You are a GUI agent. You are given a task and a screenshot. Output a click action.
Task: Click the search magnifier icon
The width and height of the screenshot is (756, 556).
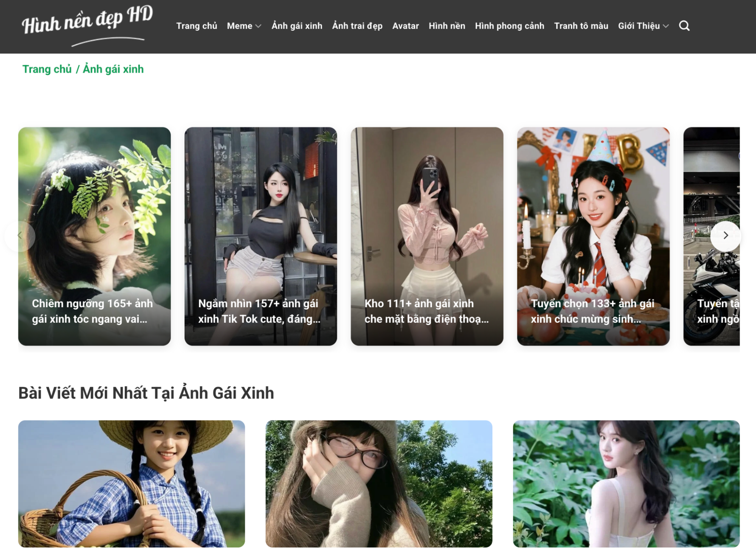pyautogui.click(x=684, y=26)
